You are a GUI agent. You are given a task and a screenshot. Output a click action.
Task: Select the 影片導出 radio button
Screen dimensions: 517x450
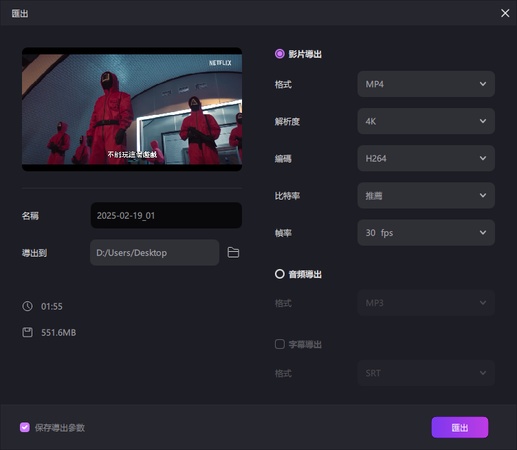279,54
